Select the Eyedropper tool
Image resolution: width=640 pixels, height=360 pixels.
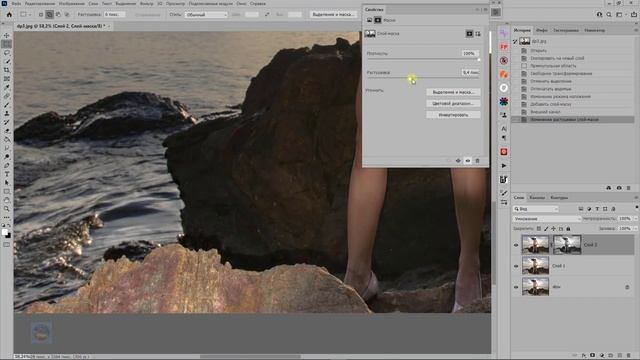[x=7, y=87]
